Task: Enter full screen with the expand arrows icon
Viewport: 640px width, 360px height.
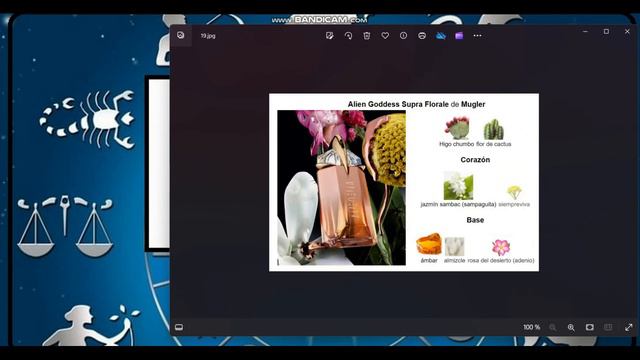Action: point(629,327)
